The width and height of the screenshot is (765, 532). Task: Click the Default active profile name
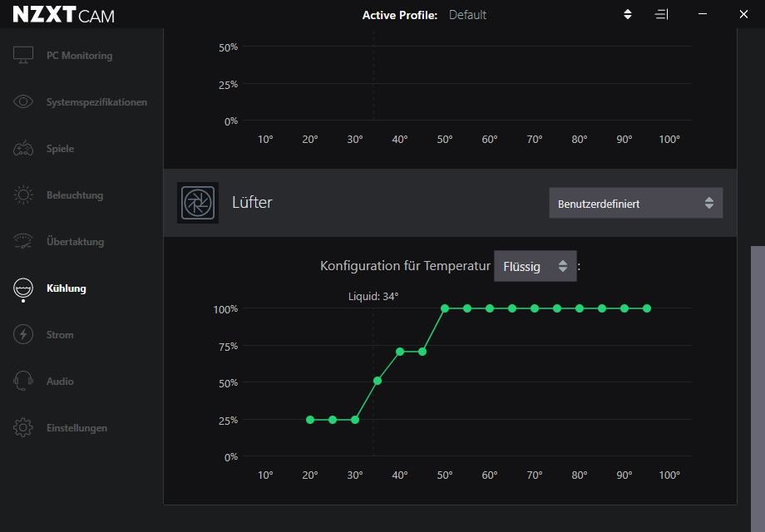tap(467, 15)
